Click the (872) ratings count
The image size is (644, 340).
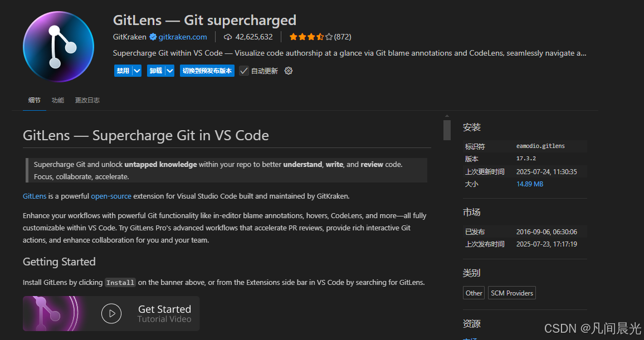click(343, 37)
